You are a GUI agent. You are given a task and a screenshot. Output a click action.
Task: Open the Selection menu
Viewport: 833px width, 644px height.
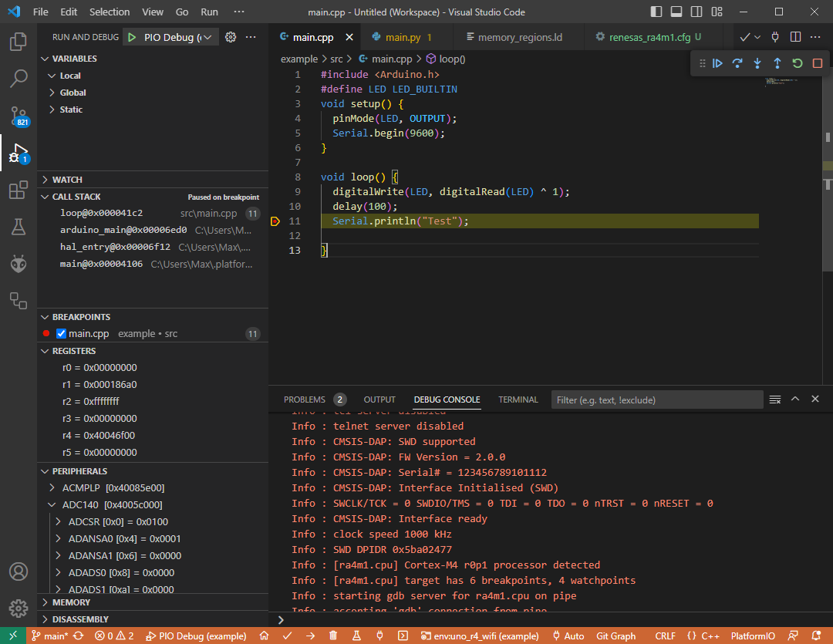point(110,12)
